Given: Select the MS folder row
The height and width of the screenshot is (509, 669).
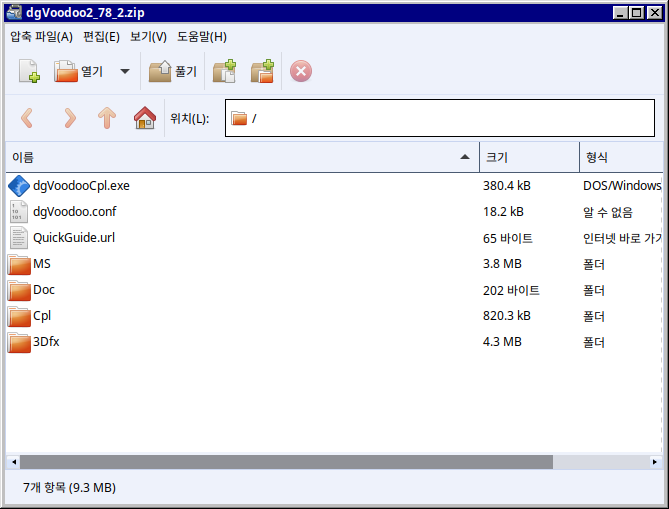Looking at the screenshot, I should 334,264.
